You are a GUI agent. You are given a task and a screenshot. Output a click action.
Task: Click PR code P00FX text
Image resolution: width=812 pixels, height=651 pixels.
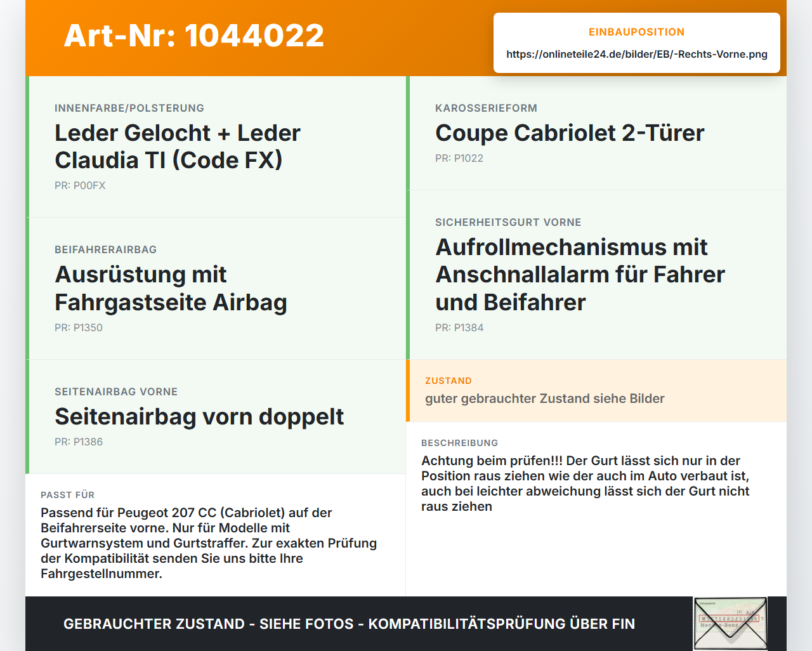click(80, 185)
